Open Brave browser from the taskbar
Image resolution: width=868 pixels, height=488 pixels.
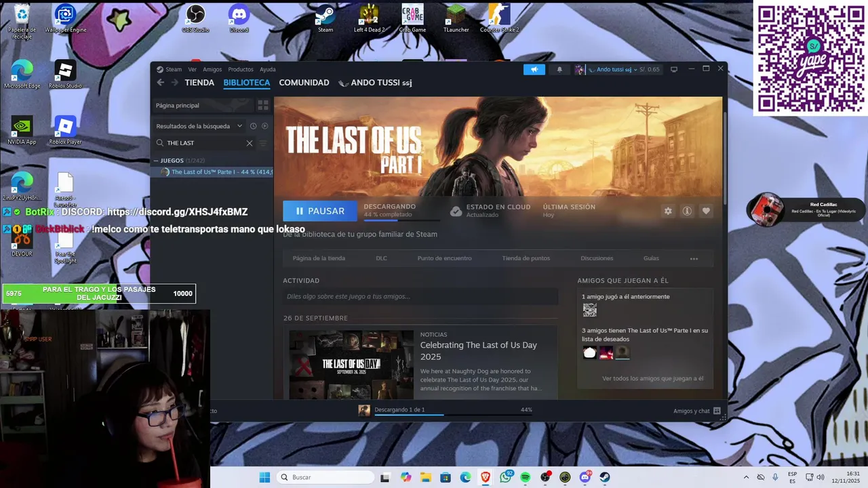tap(486, 477)
